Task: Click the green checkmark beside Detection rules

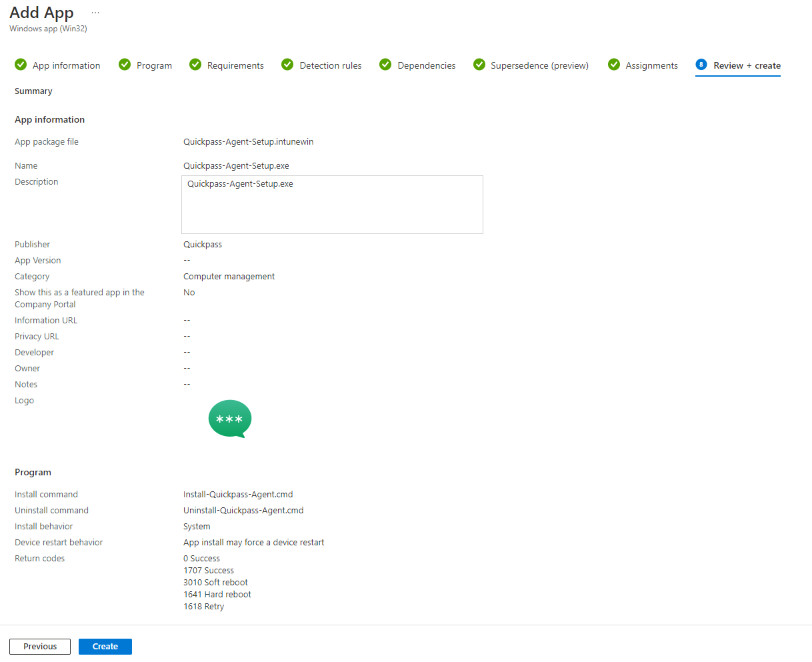Action: click(287, 65)
